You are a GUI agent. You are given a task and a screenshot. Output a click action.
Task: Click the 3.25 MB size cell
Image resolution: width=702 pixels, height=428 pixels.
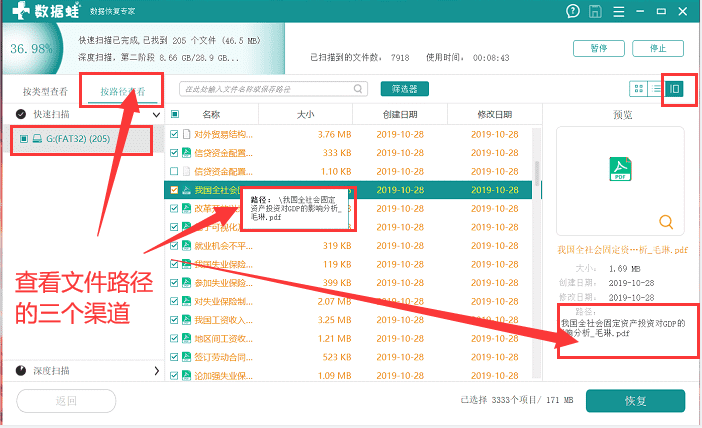click(x=334, y=320)
